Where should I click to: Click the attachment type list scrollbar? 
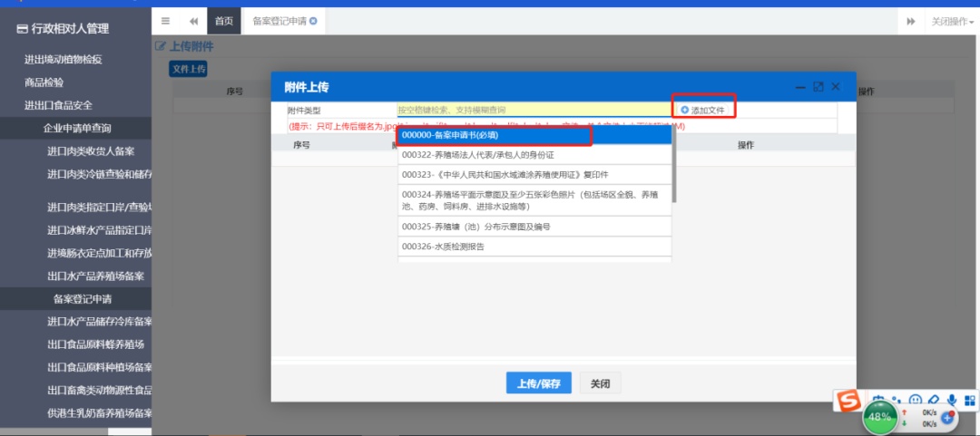[x=673, y=165]
